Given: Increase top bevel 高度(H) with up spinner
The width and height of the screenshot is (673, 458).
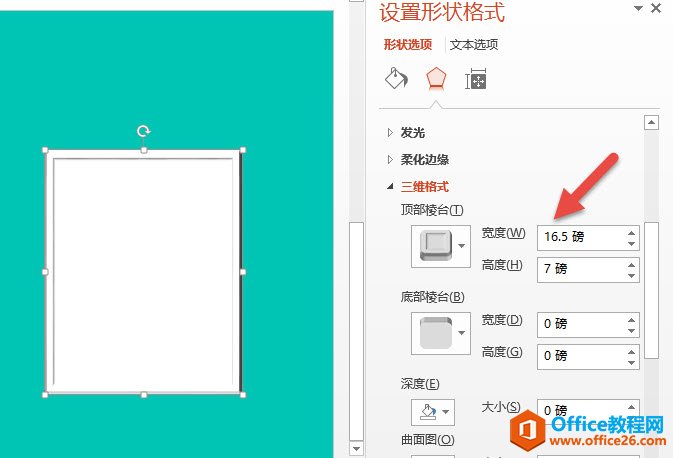Looking at the screenshot, I should point(631,265).
